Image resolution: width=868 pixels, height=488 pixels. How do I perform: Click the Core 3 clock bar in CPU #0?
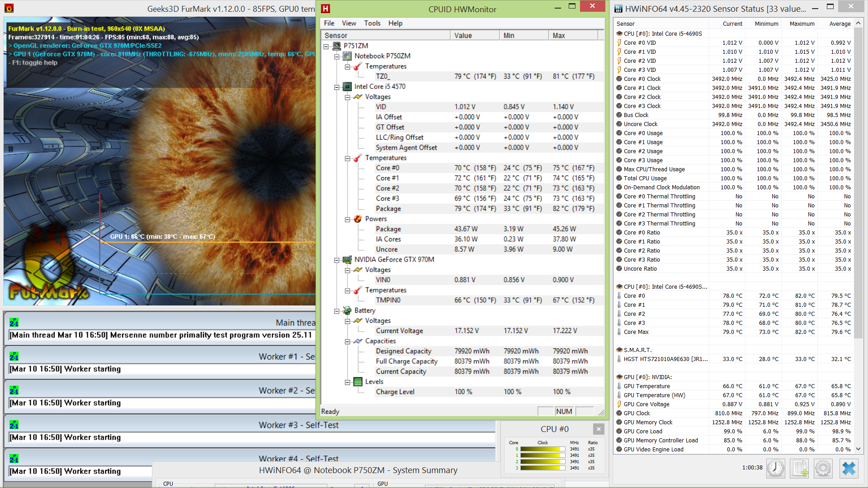tap(542, 468)
